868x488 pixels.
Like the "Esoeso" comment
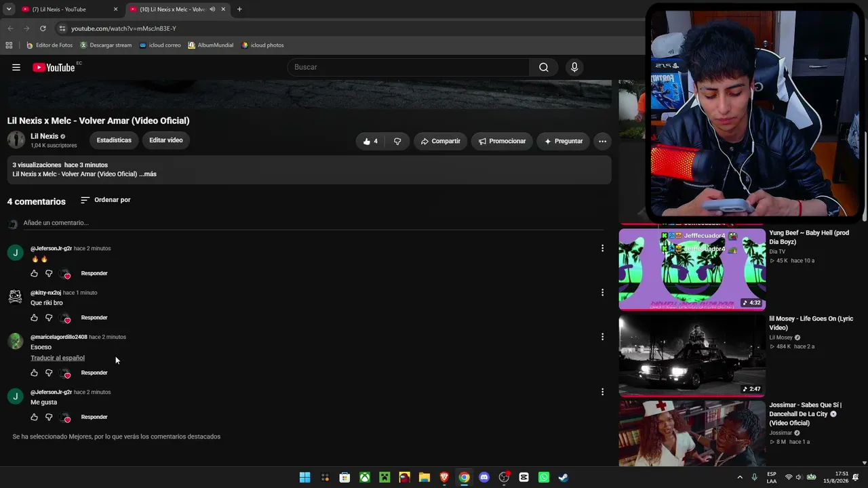point(35,373)
